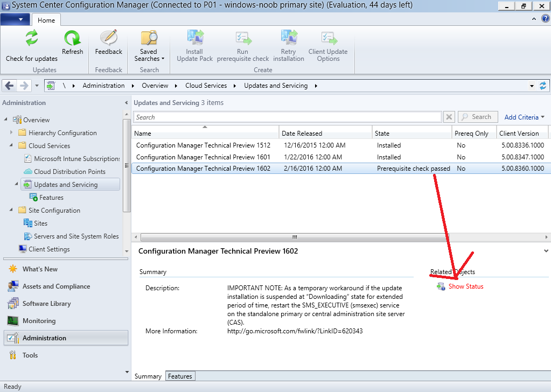Click the More Information fwlink URL
The width and height of the screenshot is (551, 392).
[295, 331]
